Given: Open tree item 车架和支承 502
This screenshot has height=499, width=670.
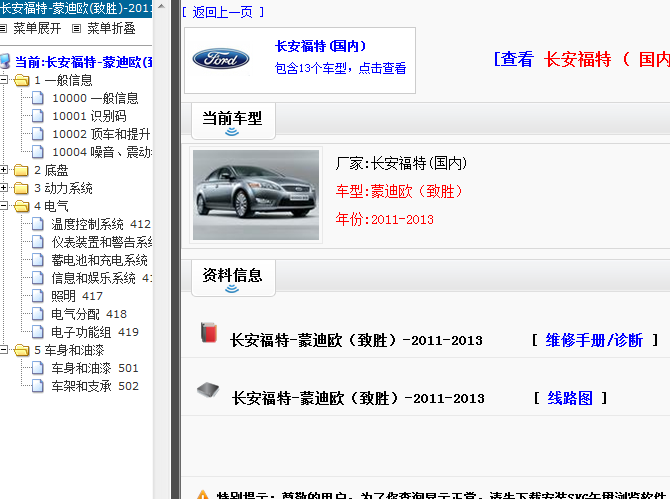Looking at the screenshot, I should coord(95,386).
